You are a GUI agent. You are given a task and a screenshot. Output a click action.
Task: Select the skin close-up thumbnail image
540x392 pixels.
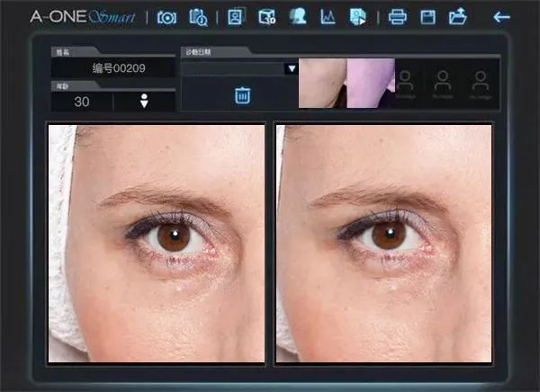[346, 84]
